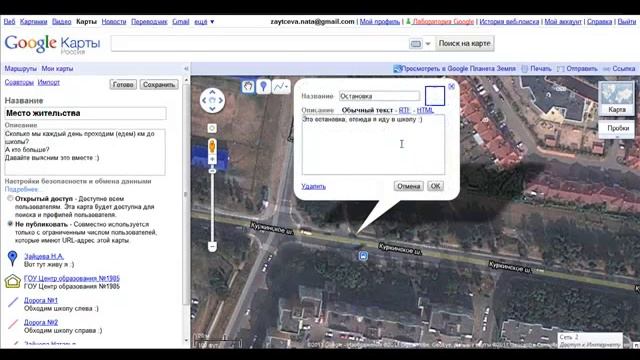
Task: Switch description editor to RTF
Action: tap(404, 110)
